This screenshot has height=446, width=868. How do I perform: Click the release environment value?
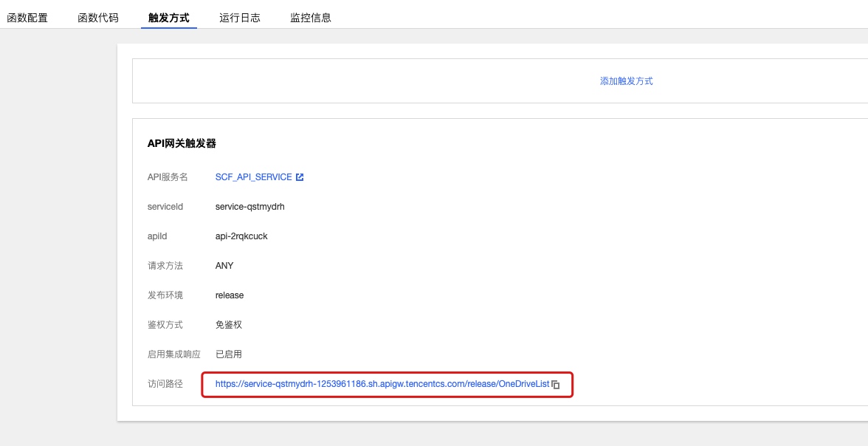(x=230, y=295)
